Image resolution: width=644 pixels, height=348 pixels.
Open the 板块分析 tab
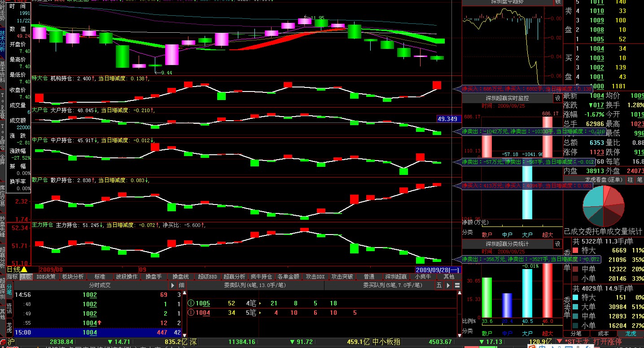(73, 277)
